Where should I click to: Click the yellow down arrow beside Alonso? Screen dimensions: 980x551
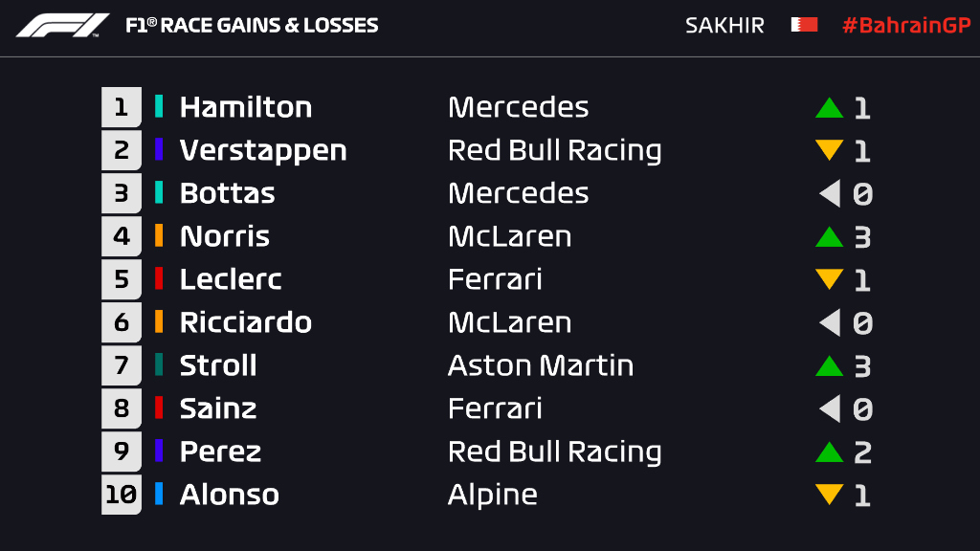(x=829, y=495)
